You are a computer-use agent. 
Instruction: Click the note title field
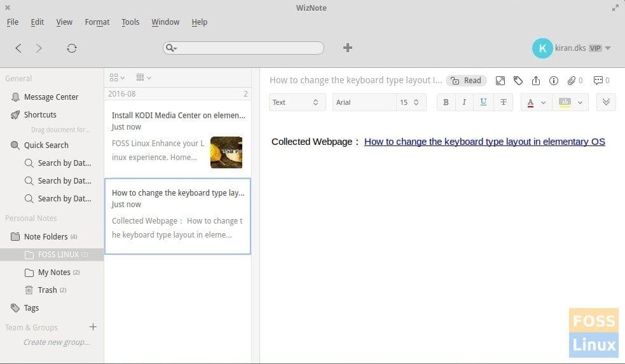[x=355, y=81]
